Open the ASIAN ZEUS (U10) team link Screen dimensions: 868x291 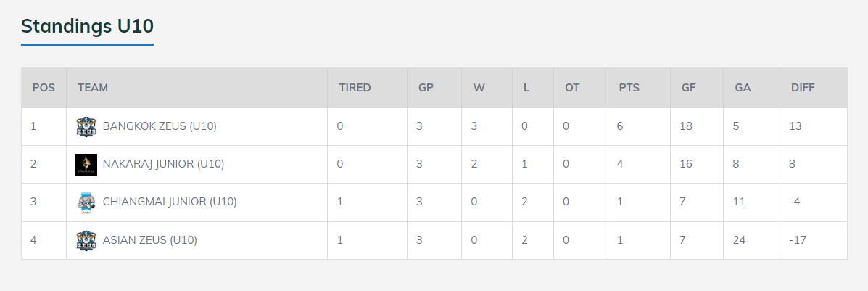point(150,239)
